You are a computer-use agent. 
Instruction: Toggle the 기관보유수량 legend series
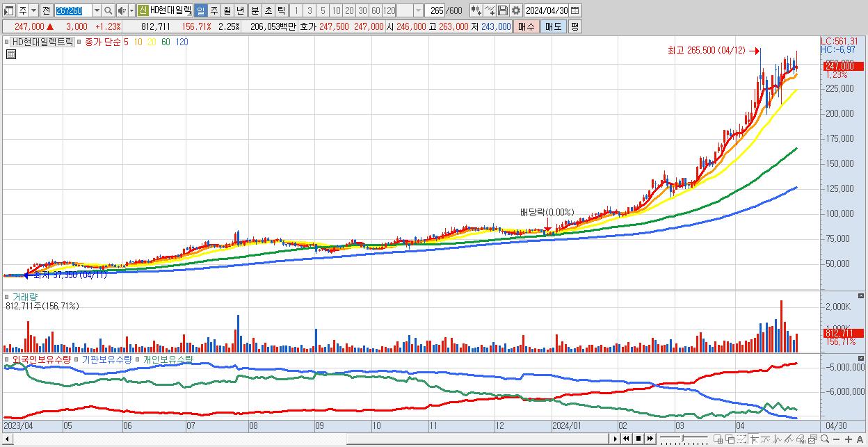click(106, 359)
